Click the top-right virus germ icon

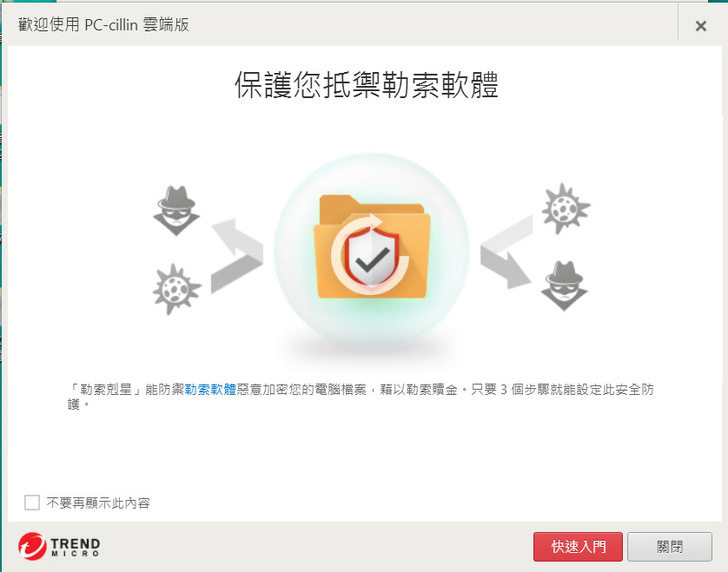pyautogui.click(x=566, y=208)
